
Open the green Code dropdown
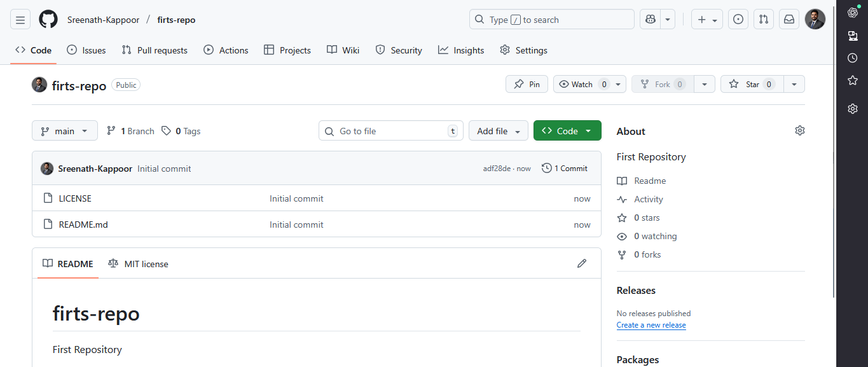click(567, 130)
